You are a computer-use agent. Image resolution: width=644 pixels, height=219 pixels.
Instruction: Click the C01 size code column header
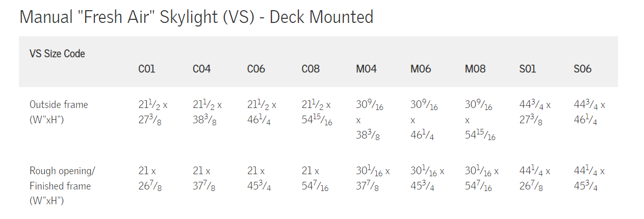pos(147,69)
